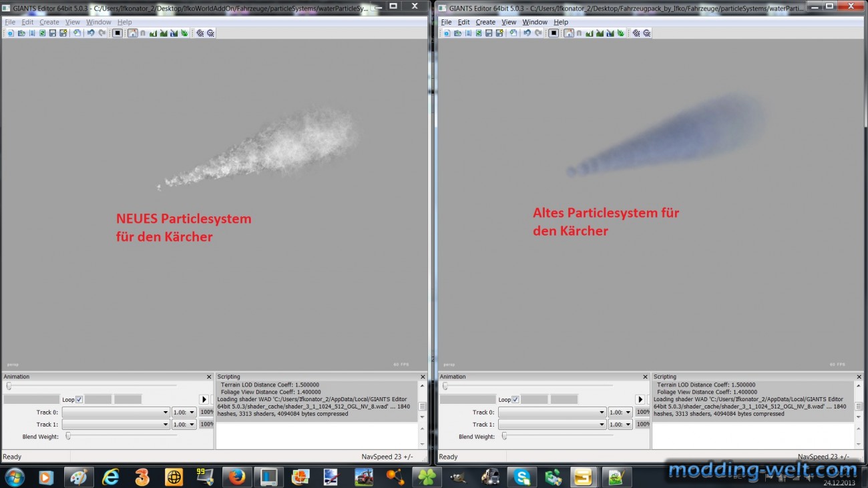This screenshot has width=868, height=488.
Task: Click left Scripting panel input area
Action: 317,435
